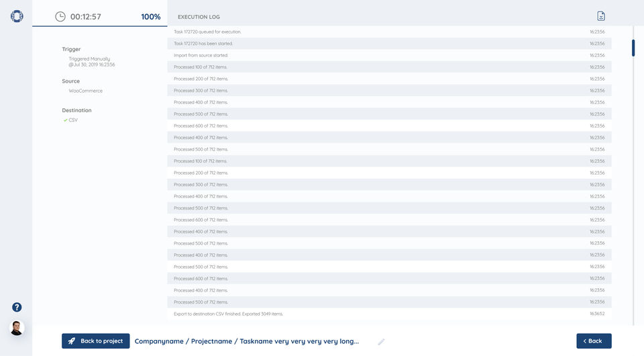
Task: Click the 00:12:57 elapsed time
Action: coord(85,17)
